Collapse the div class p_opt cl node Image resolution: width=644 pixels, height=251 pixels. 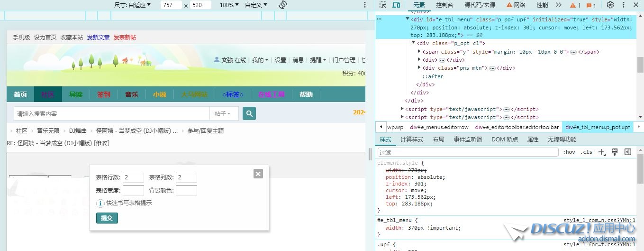coord(413,43)
